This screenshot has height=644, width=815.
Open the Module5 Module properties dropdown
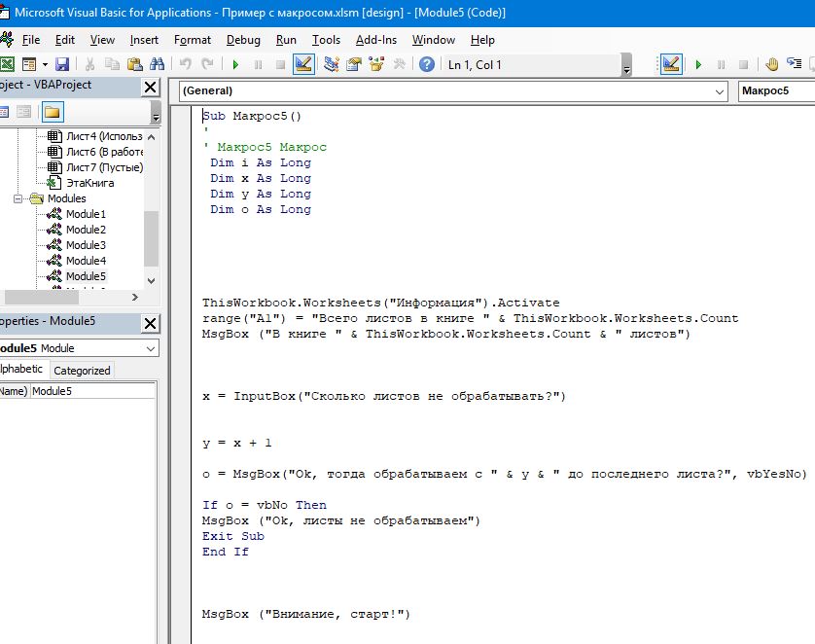[79, 348]
